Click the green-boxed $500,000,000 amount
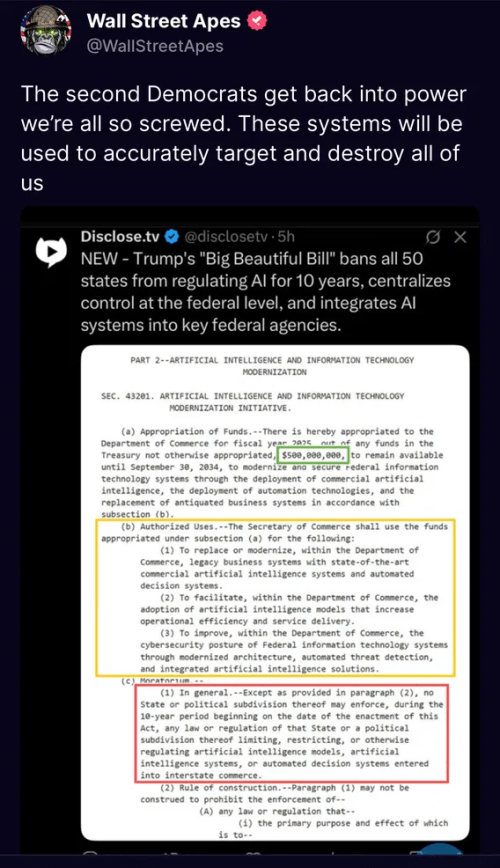 (312, 455)
